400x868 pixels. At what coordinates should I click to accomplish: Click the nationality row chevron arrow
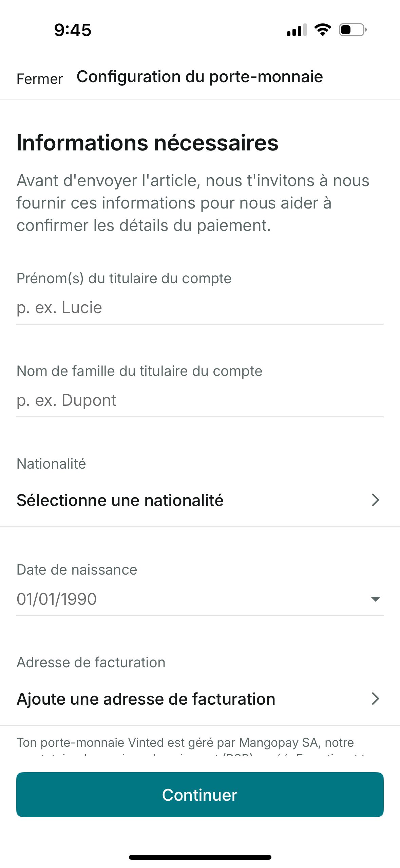coord(375,500)
